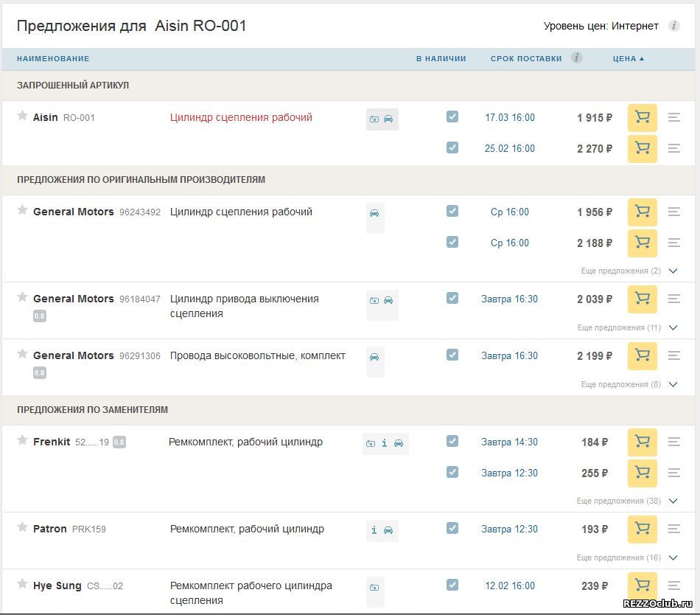The image size is (700, 615).
Task: Open the info 'i' icon in the Frenkit row
Action: [x=385, y=443]
